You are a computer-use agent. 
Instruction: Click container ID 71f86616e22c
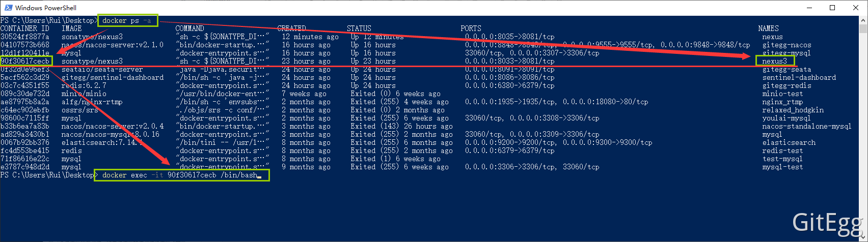point(25,159)
